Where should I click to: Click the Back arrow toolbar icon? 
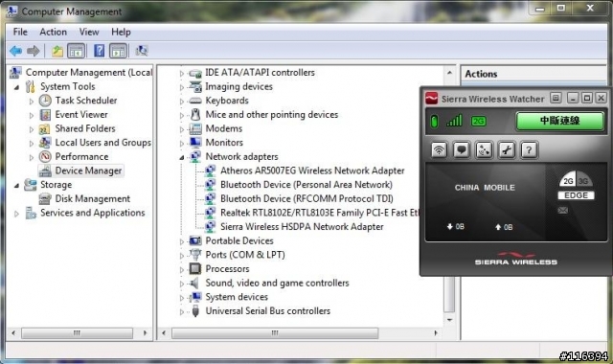click(x=15, y=51)
